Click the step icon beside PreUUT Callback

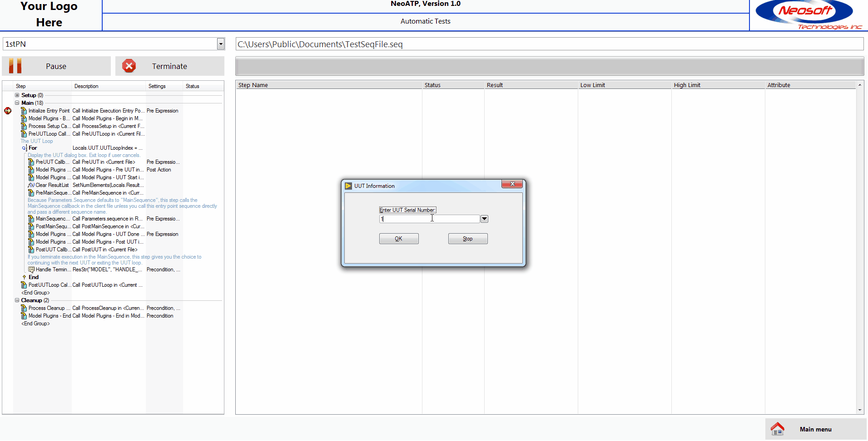pyautogui.click(x=31, y=162)
